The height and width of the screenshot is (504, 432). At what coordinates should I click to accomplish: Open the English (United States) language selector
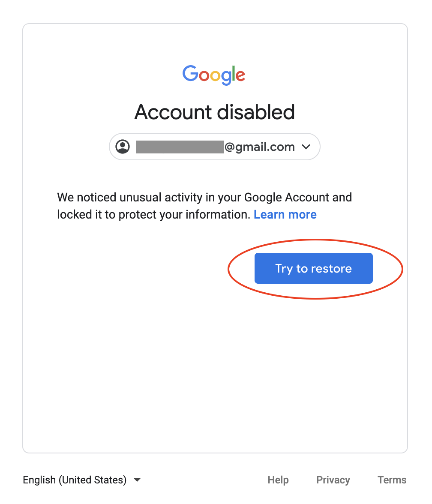click(x=75, y=480)
